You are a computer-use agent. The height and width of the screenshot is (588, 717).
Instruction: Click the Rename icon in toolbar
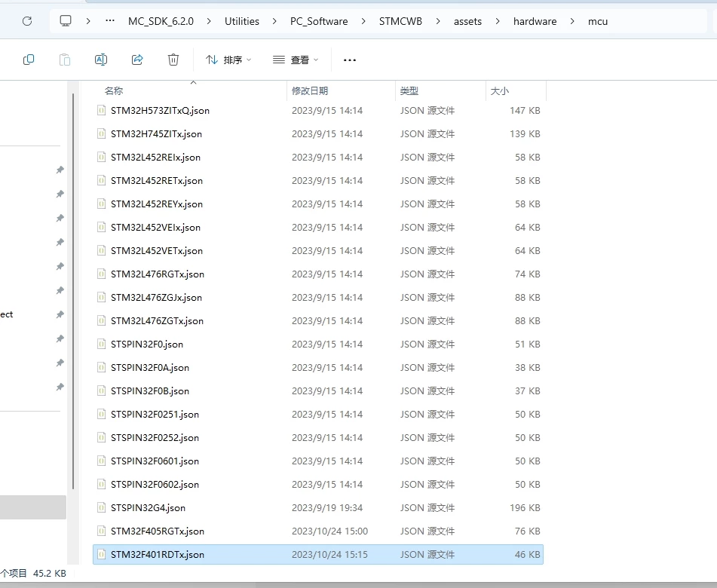101,60
